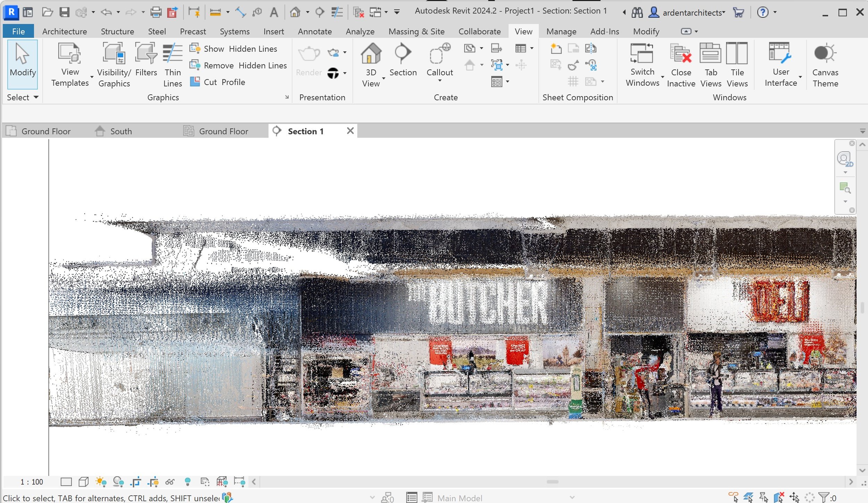This screenshot has width=868, height=503.
Task: Click Close Inactive views
Action: coord(681,65)
